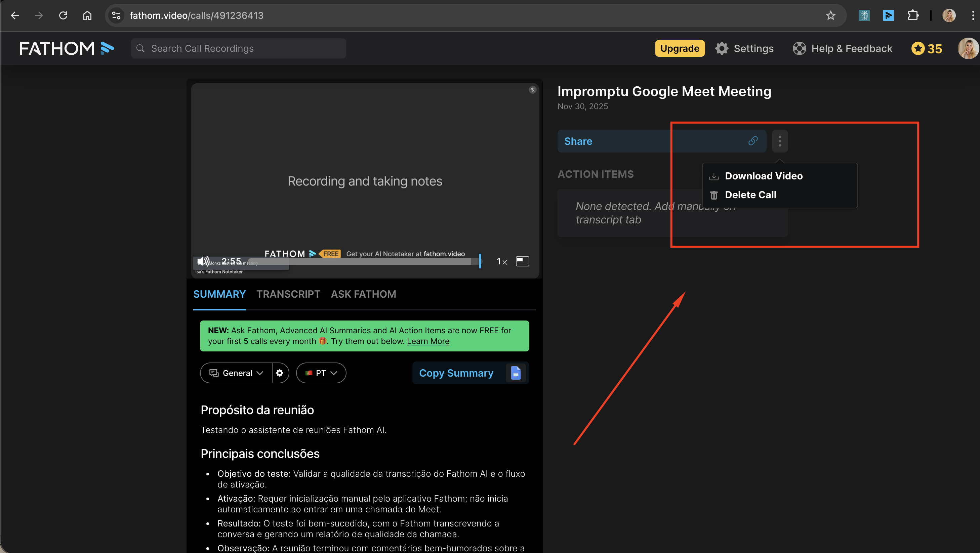This screenshot has width=980, height=553.
Task: Open Fathom browser extension icon
Action: 888,15
